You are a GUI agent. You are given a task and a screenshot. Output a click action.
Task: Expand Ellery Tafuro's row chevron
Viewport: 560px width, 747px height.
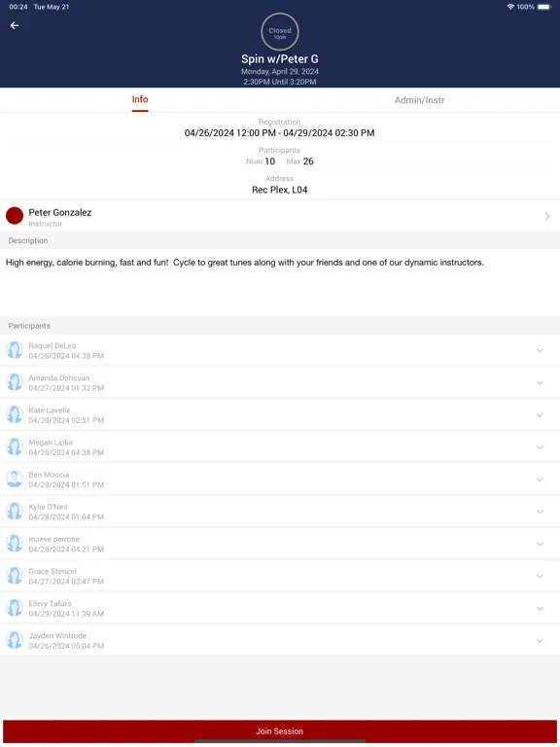pos(540,608)
